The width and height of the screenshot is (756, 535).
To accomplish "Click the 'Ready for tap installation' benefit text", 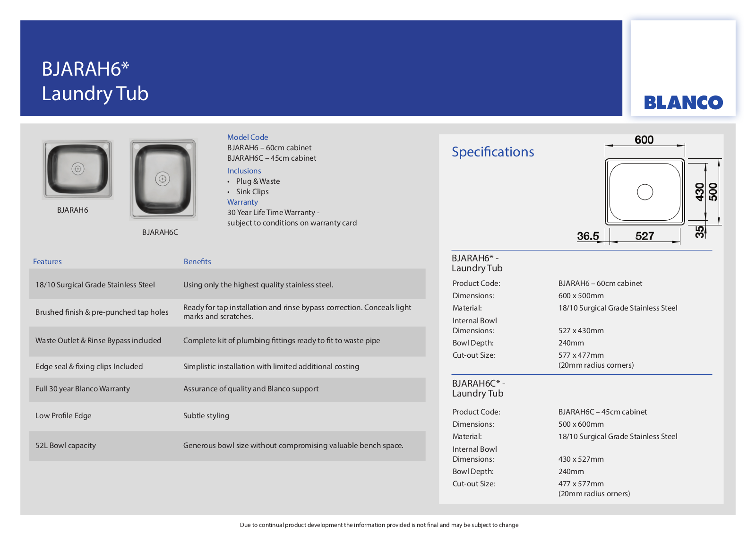I will point(297,312).
